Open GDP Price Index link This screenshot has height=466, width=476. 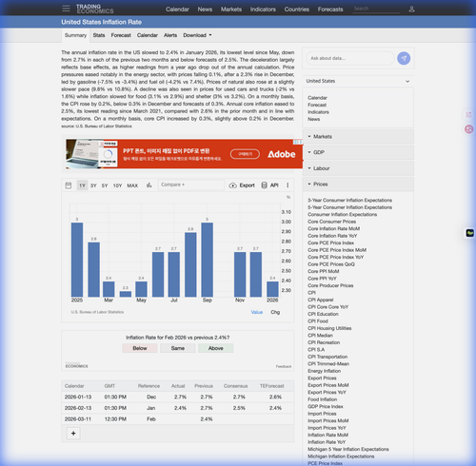click(x=326, y=406)
